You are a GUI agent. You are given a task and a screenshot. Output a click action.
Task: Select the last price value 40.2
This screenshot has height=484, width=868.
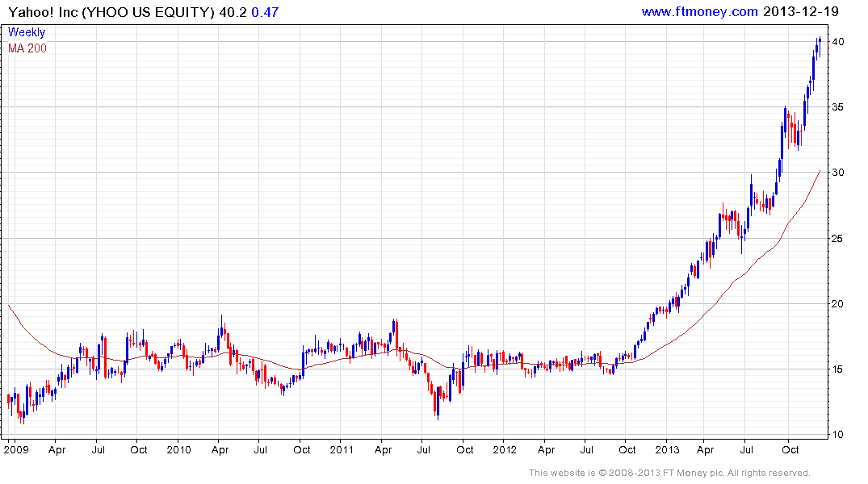click(233, 12)
